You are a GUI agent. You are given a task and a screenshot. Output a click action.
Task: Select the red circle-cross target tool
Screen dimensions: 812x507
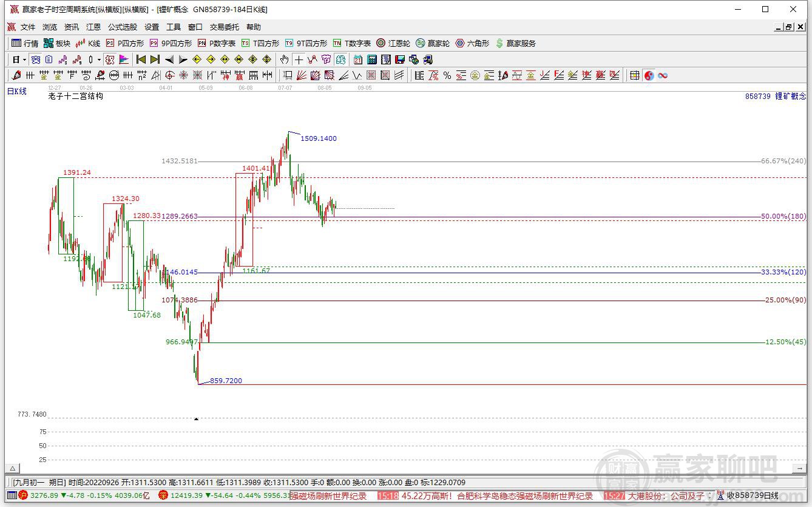pyautogui.click(x=169, y=75)
